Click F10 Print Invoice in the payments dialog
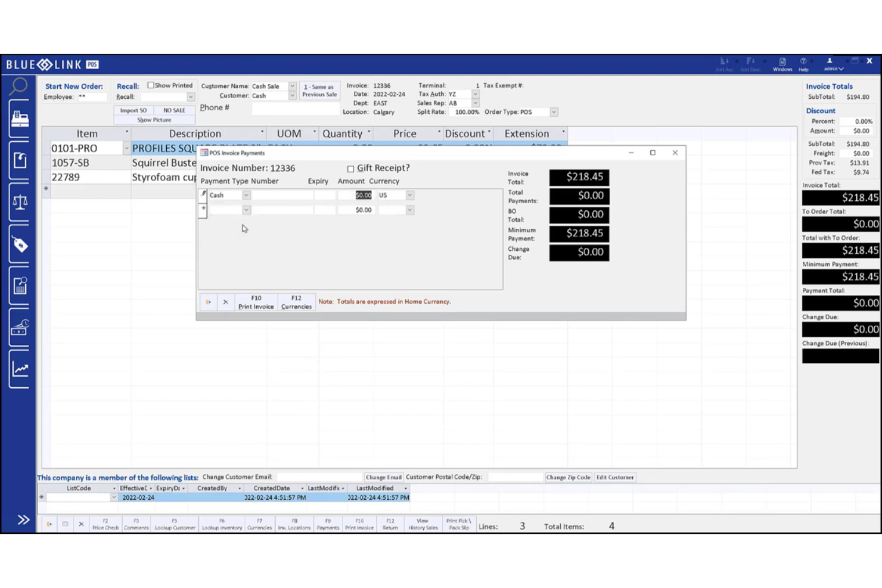 256,302
